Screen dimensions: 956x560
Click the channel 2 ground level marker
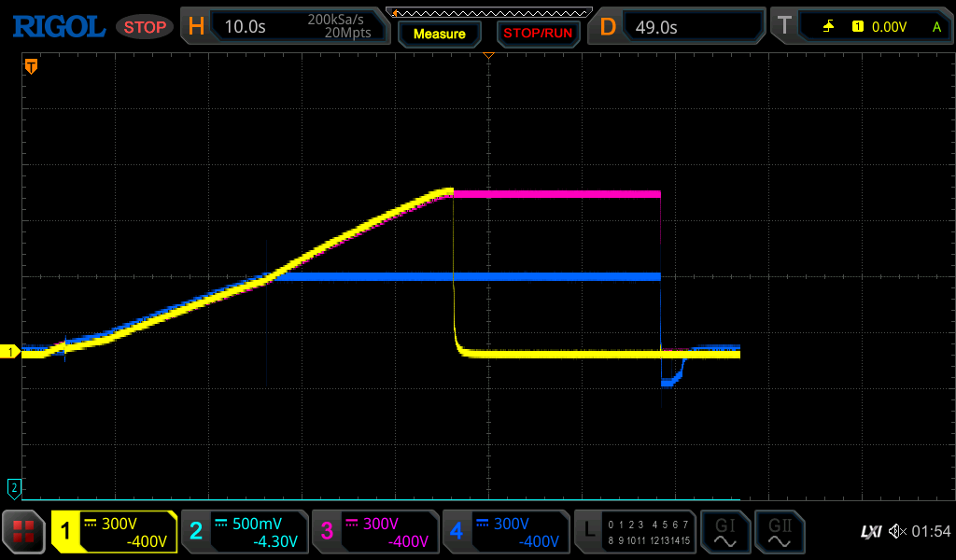[x=14, y=487]
